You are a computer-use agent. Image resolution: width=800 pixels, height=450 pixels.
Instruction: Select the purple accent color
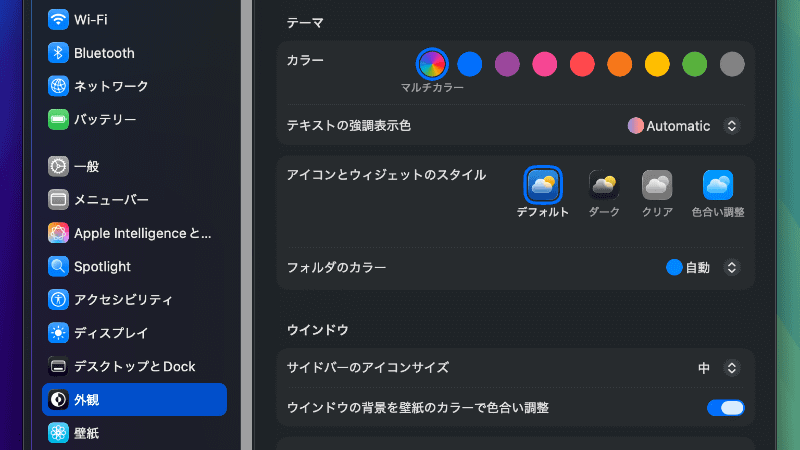pyautogui.click(x=507, y=64)
